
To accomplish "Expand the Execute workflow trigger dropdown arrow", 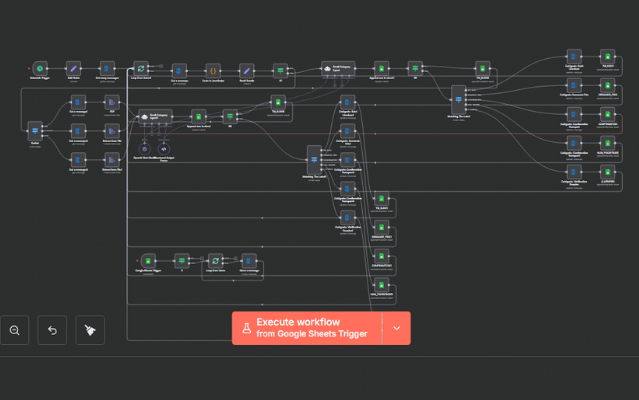I will [397, 328].
